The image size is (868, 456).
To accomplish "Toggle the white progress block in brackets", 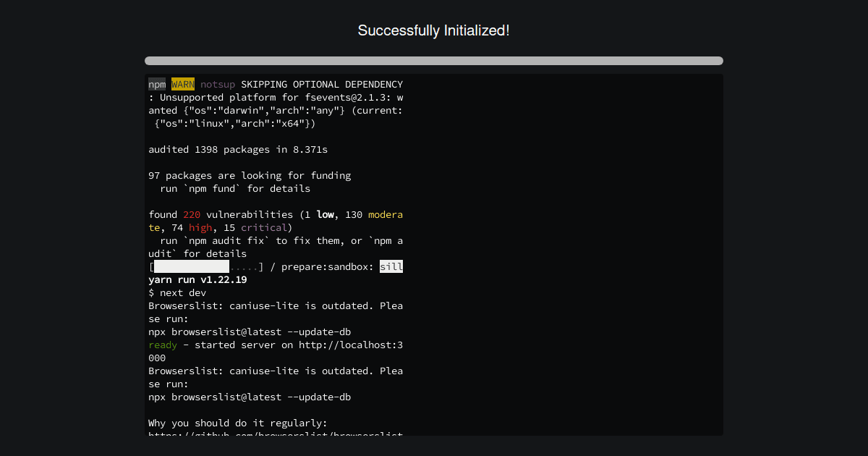I will [191, 266].
